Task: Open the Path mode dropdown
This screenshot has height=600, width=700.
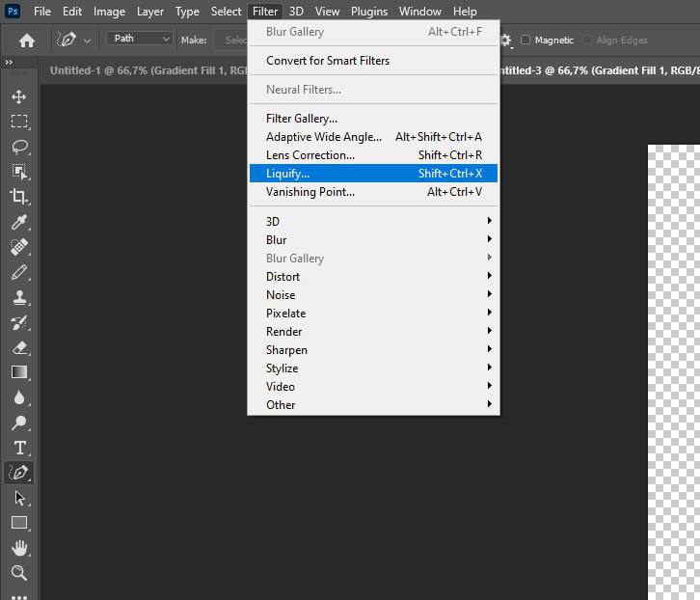Action: pyautogui.click(x=140, y=39)
